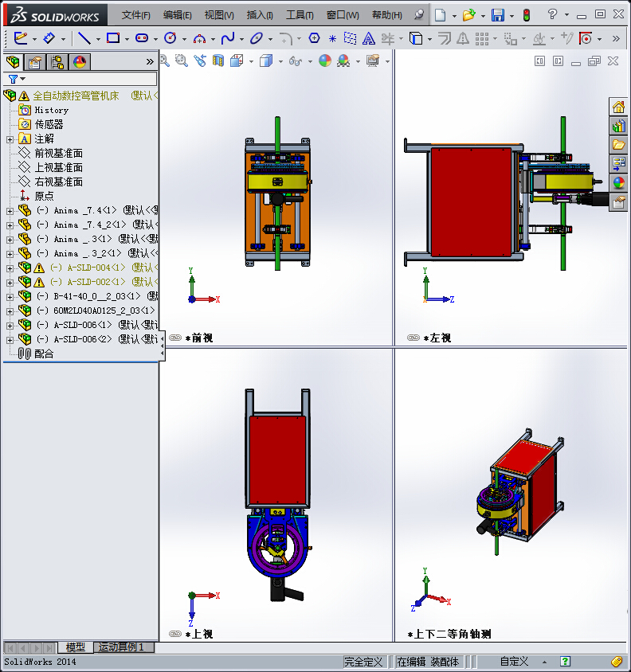Switch to the 模型 tab
This screenshot has height=672, width=631.
click(76, 647)
